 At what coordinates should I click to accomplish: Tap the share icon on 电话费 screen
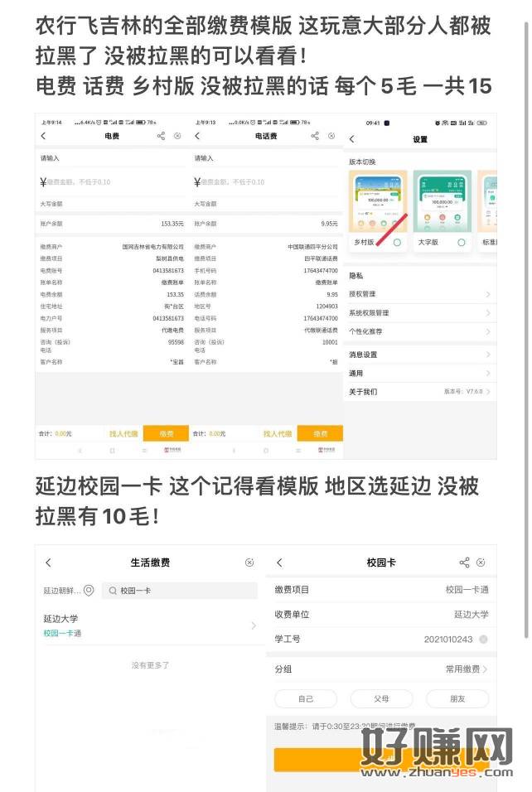(x=315, y=136)
